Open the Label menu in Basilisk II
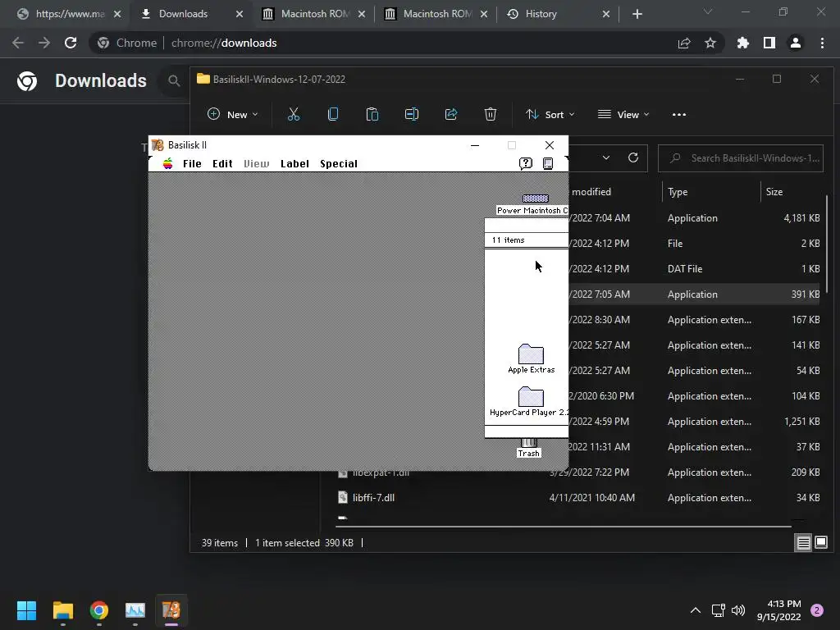This screenshot has height=630, width=840. point(294,163)
